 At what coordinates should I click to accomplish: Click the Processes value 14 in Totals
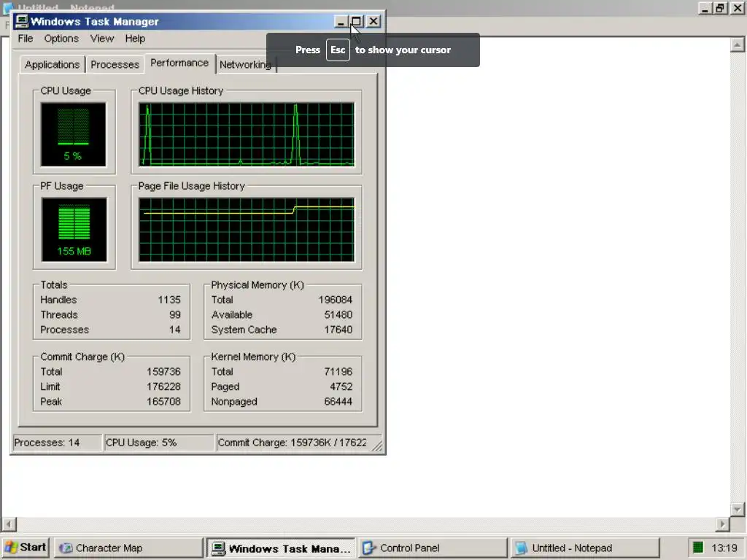pos(175,330)
